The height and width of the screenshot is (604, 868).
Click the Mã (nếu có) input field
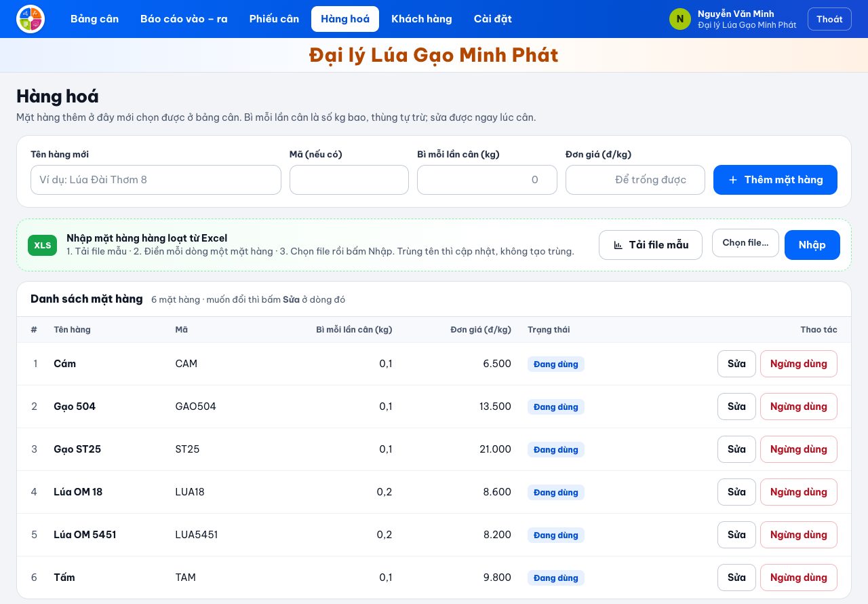click(x=349, y=180)
